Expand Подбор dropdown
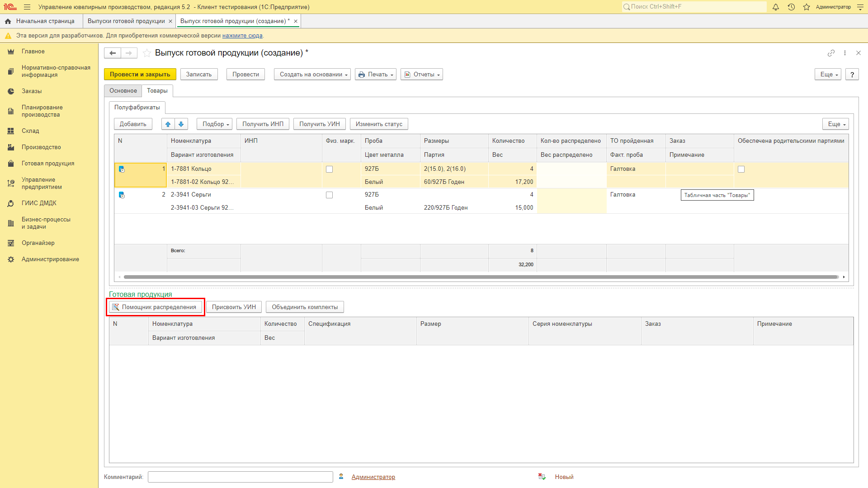This screenshot has height=488, width=868. tap(214, 124)
